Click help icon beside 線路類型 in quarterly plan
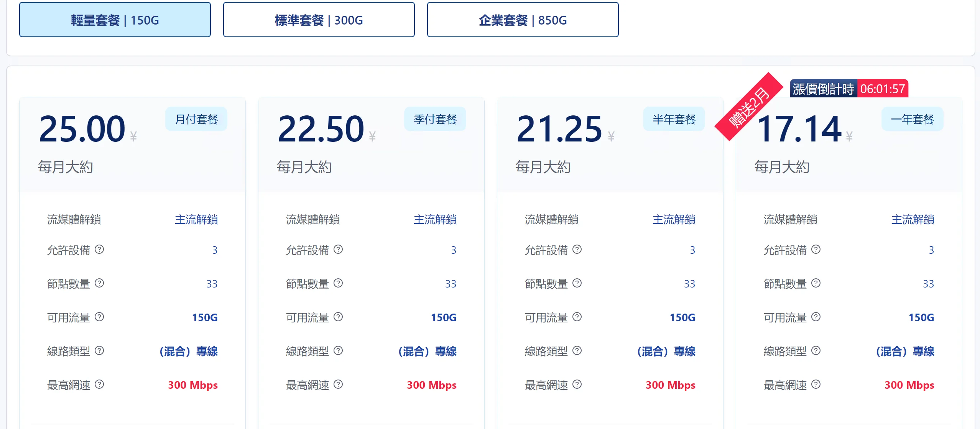The height and width of the screenshot is (429, 980). [x=338, y=351]
